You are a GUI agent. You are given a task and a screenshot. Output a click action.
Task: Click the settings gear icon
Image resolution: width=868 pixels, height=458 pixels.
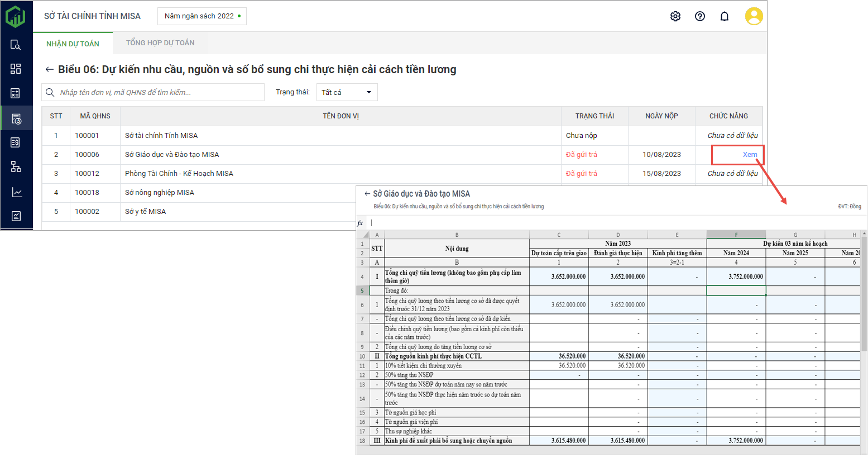pyautogui.click(x=675, y=16)
